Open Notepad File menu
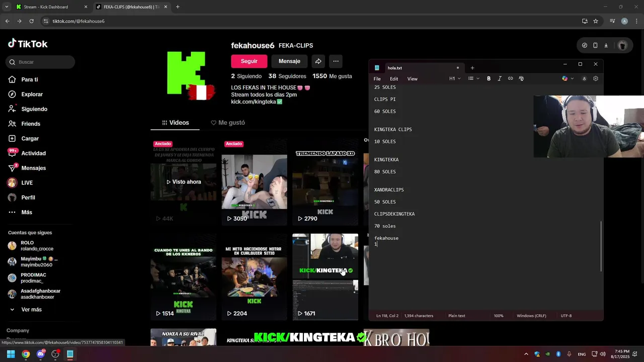The width and height of the screenshot is (644, 362). [x=377, y=78]
